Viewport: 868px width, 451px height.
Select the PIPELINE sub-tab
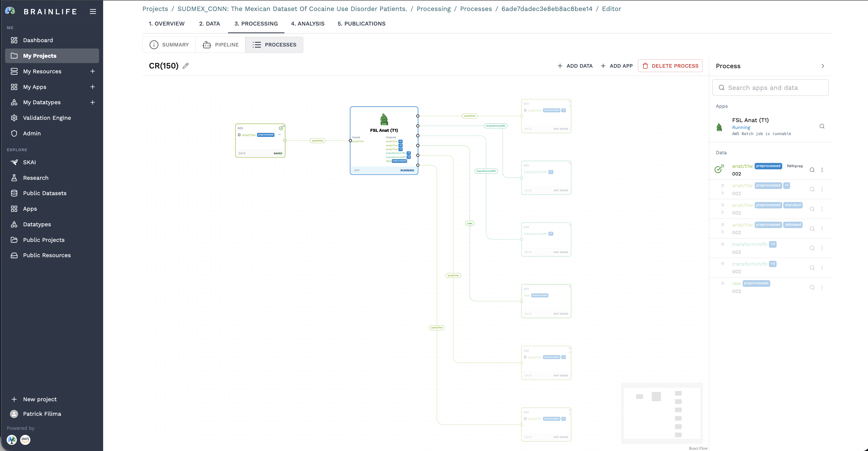tap(220, 44)
